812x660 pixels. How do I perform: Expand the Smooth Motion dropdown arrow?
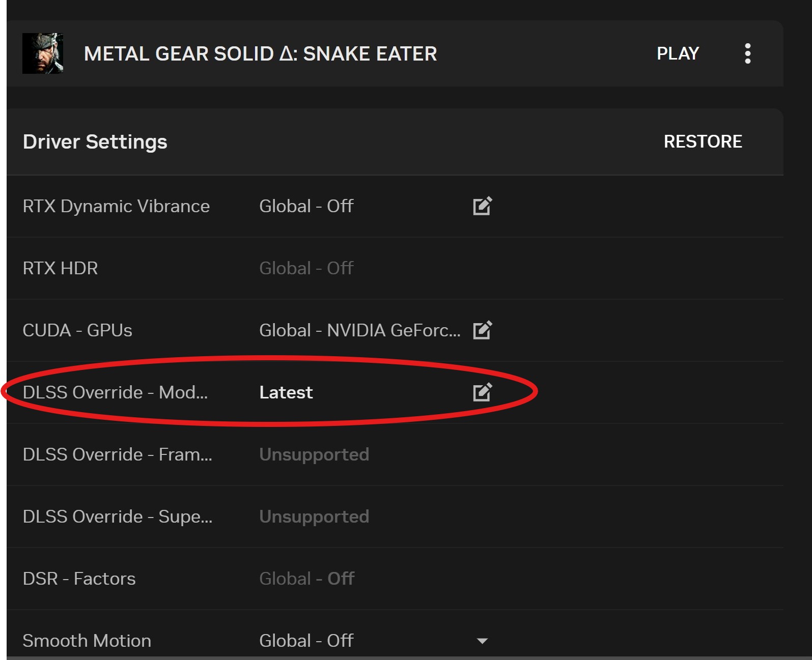(482, 641)
